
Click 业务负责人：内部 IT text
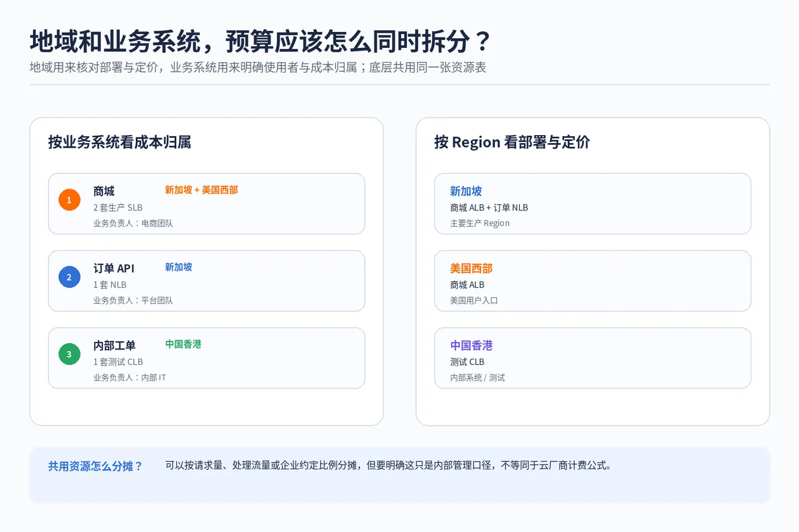tap(130, 377)
